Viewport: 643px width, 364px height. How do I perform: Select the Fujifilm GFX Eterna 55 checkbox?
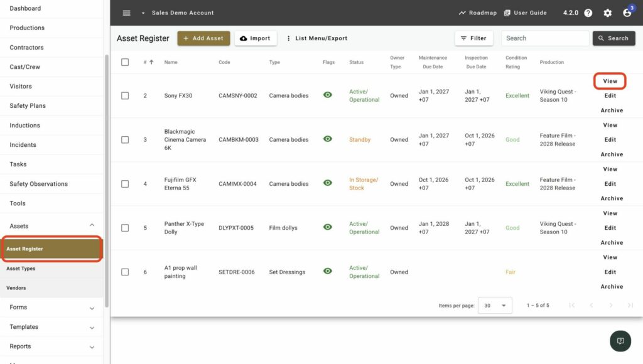coord(125,184)
